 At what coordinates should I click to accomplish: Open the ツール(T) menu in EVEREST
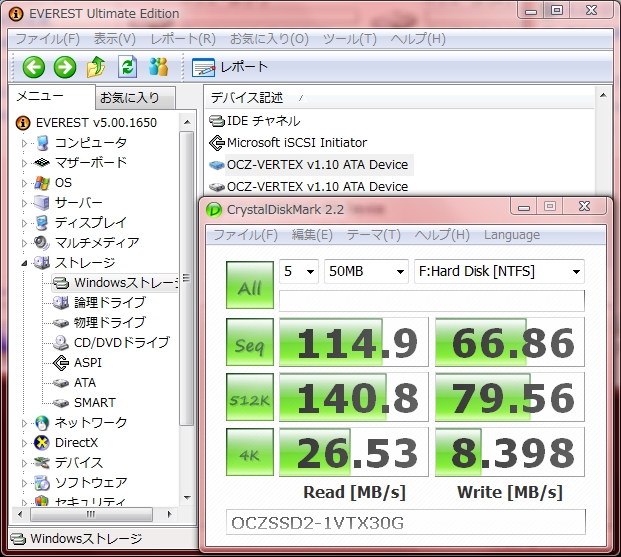pos(350,39)
